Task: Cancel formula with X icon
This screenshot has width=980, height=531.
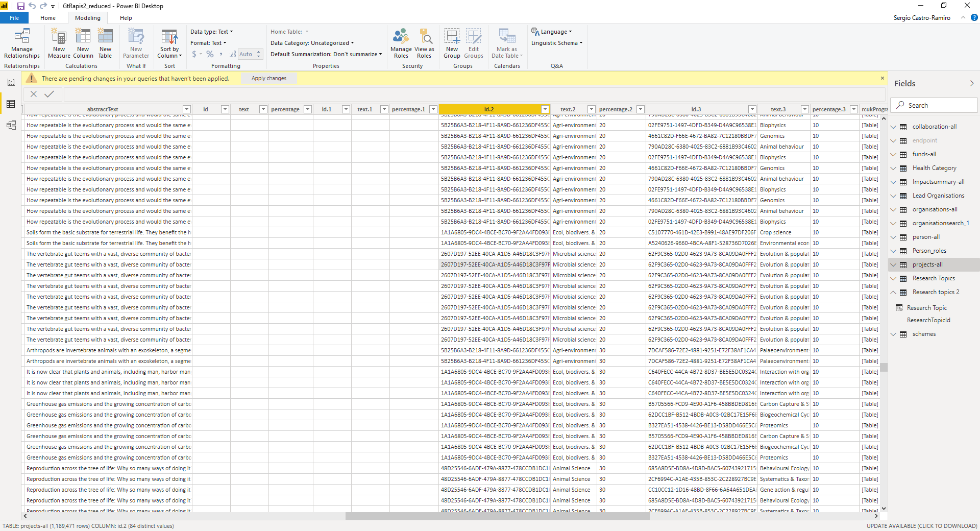Action: coord(34,94)
